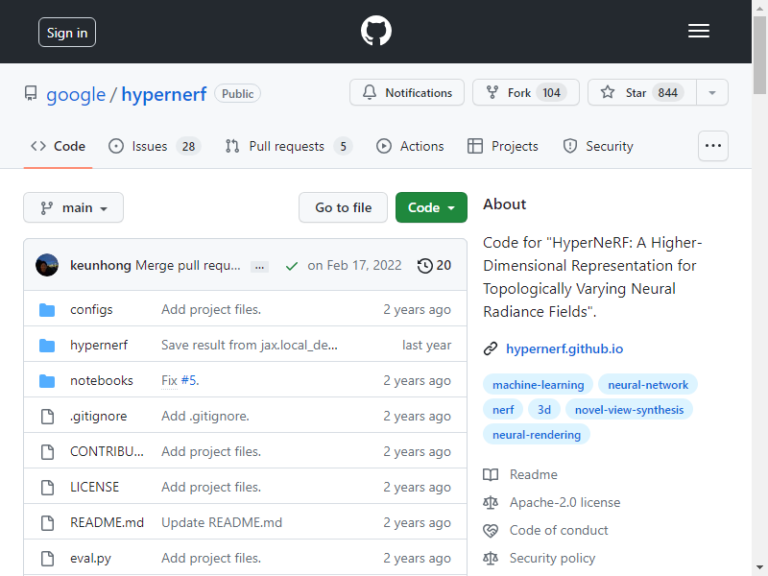Visit the hypernerf.github.io website
Image resolution: width=768 pixels, height=576 pixels.
coord(564,349)
